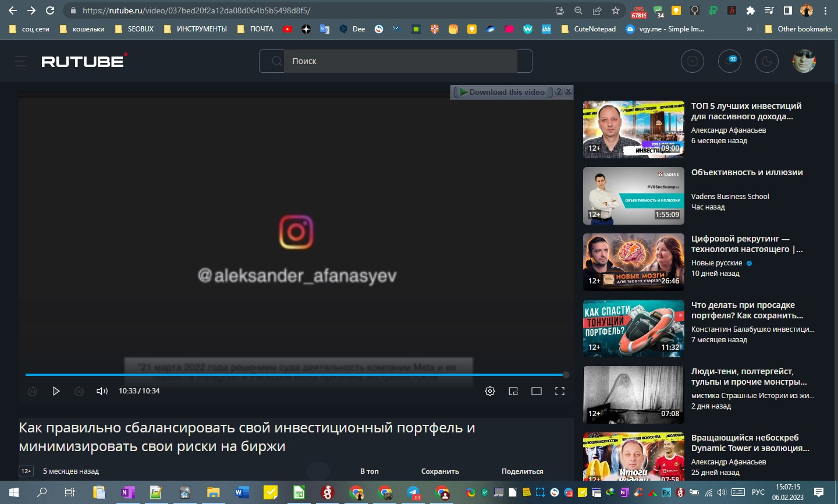838x504 pixels.
Task: Open Other bookmarks folder
Action: (798, 29)
